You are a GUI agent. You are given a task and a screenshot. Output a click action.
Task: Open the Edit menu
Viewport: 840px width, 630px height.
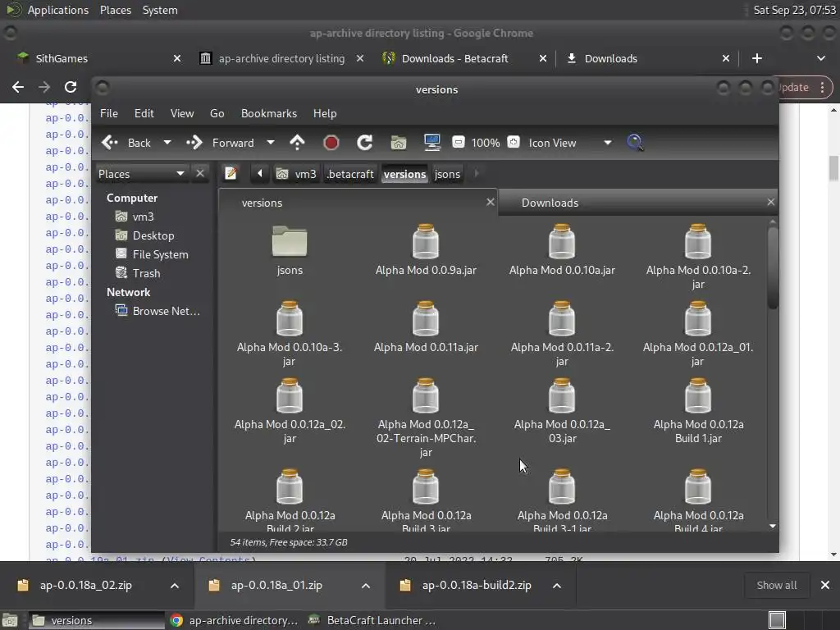click(x=144, y=113)
